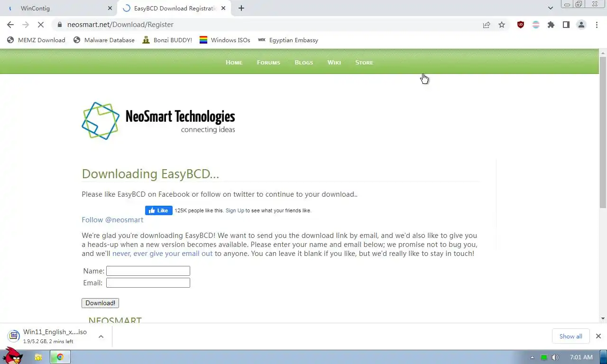Viewport: 607px width, 364px height.
Task: Focus the Name input field
Action: (148, 271)
